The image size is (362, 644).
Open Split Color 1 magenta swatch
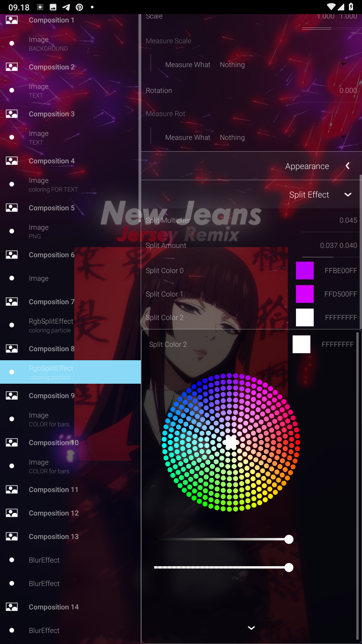point(305,294)
